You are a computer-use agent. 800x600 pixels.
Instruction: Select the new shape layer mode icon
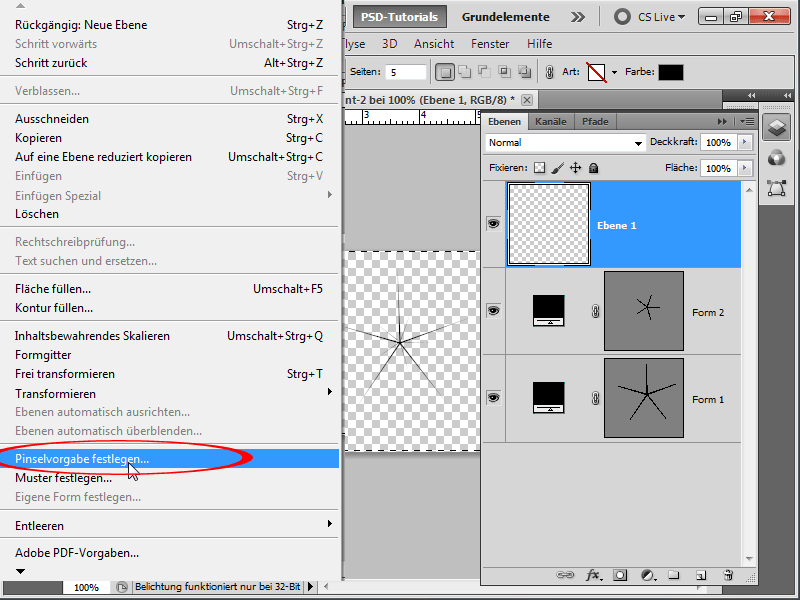coord(445,72)
